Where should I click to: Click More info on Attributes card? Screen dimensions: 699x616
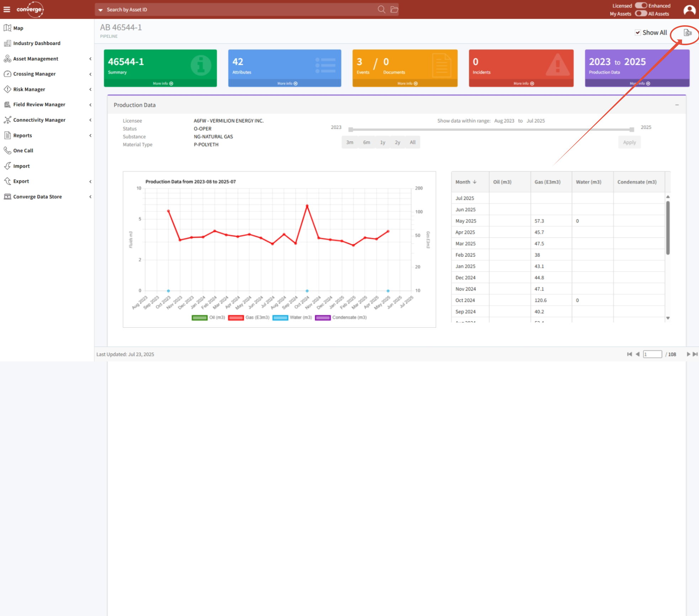(287, 84)
